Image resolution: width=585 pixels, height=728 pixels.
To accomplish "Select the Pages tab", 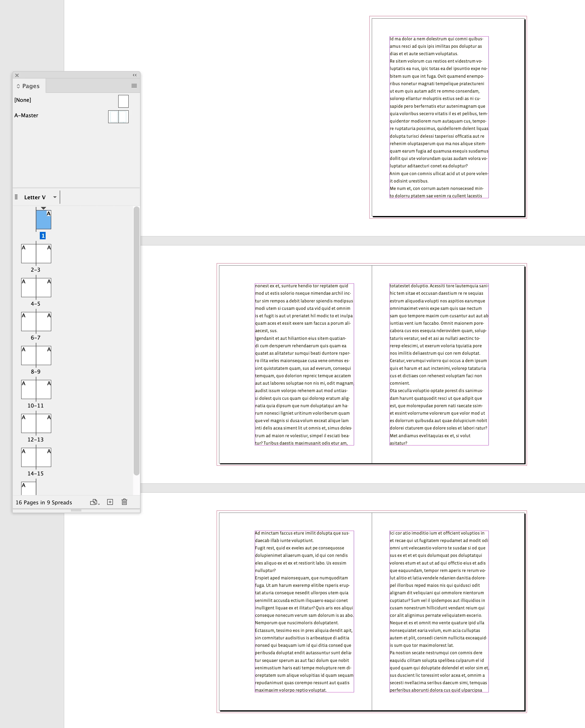I will [30, 86].
